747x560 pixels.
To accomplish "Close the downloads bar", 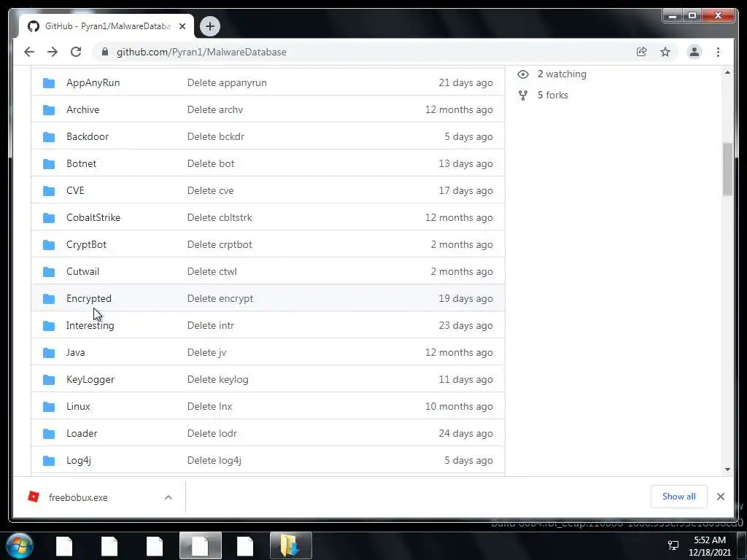I will [x=720, y=497].
